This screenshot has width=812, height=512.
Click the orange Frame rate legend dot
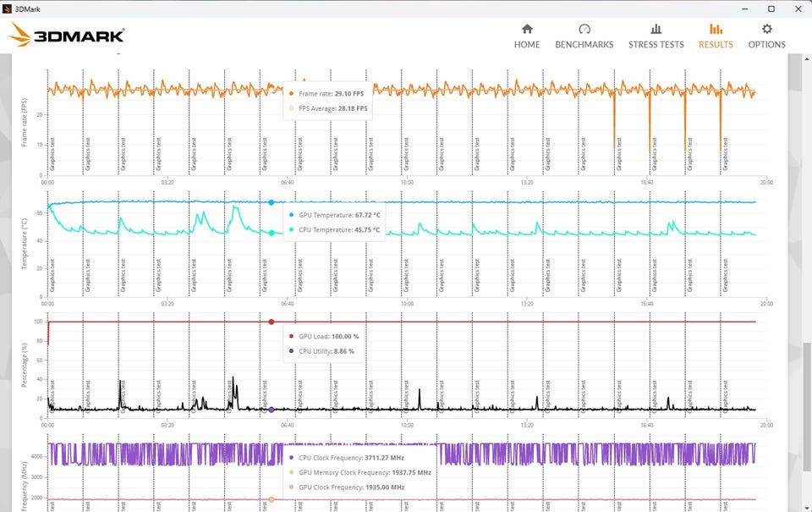292,94
